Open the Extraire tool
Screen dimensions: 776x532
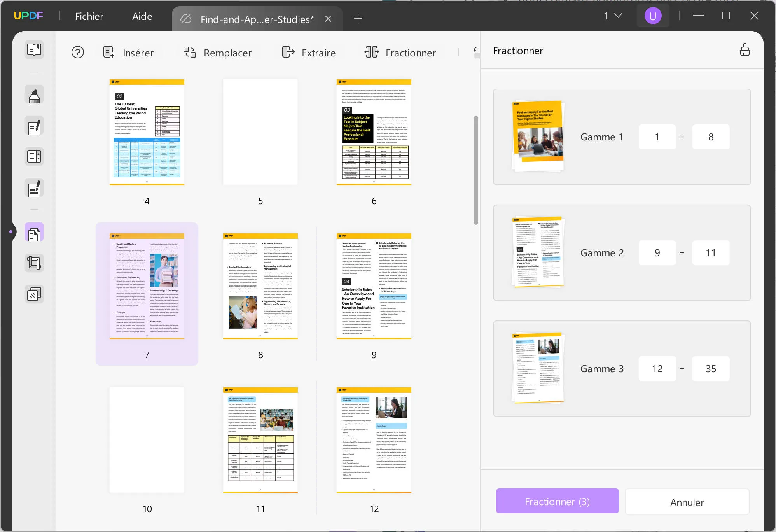308,52
